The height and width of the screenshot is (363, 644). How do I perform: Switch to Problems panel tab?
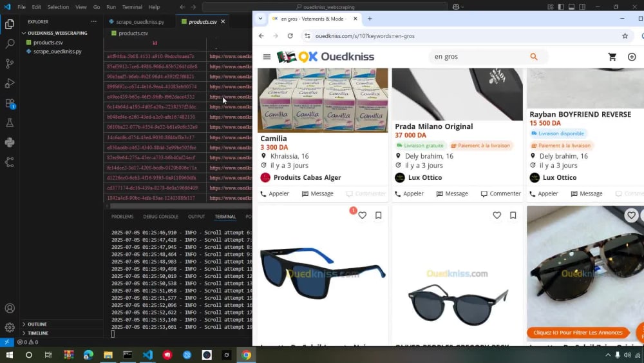[x=122, y=217]
